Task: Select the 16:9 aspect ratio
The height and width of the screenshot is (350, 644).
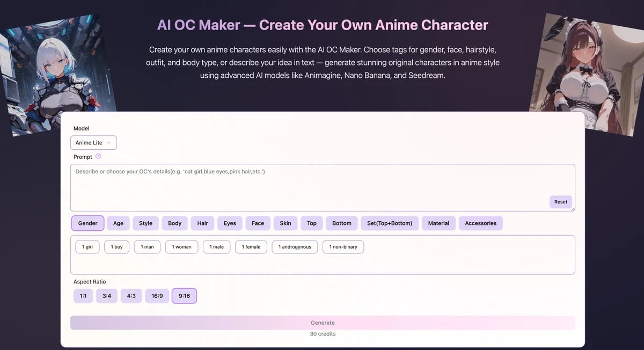Action: [157, 295]
